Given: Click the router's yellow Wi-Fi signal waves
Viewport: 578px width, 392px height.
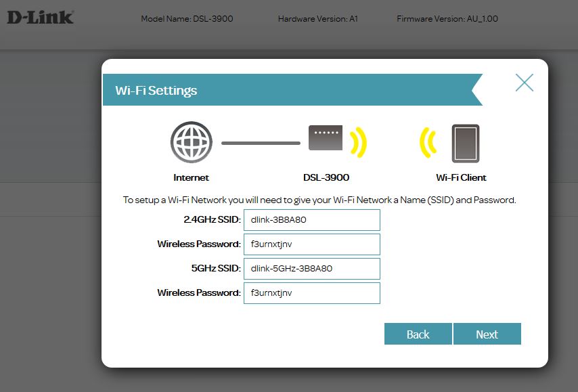Looking at the screenshot, I should pyautogui.click(x=358, y=143).
